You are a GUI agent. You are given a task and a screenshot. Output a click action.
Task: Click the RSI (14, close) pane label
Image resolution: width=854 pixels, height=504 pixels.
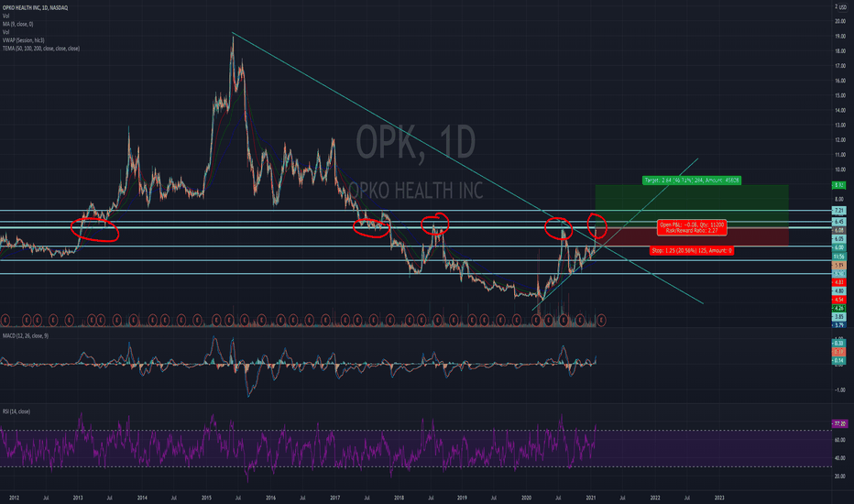pyautogui.click(x=16, y=411)
